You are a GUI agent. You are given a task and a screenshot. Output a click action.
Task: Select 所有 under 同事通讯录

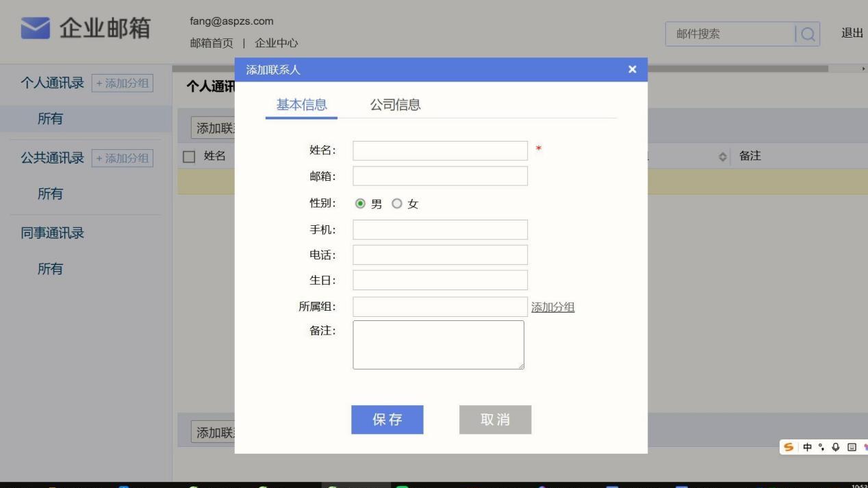click(x=51, y=268)
